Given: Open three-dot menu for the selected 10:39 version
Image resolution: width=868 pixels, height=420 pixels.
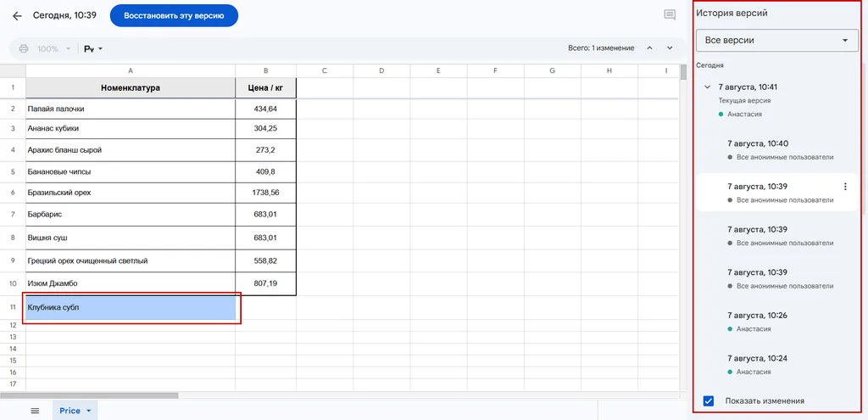Looking at the screenshot, I should click(x=844, y=187).
